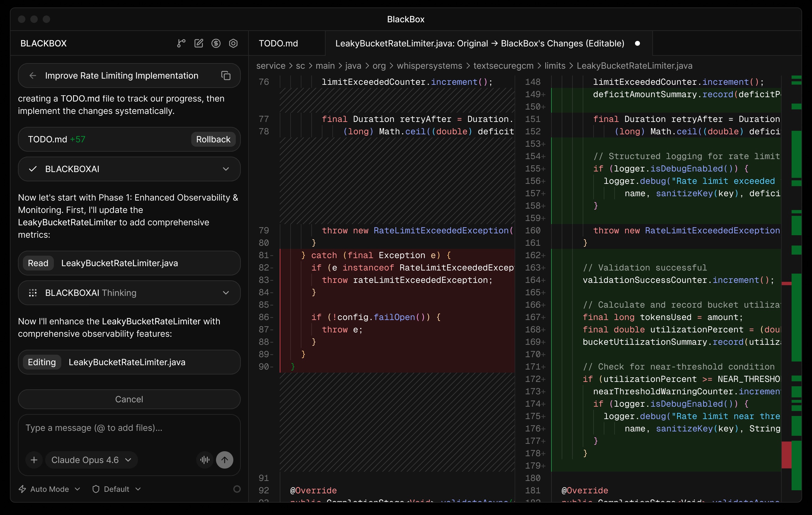Open the Default permissions dropdown
This screenshot has height=515, width=812.
(x=116, y=489)
